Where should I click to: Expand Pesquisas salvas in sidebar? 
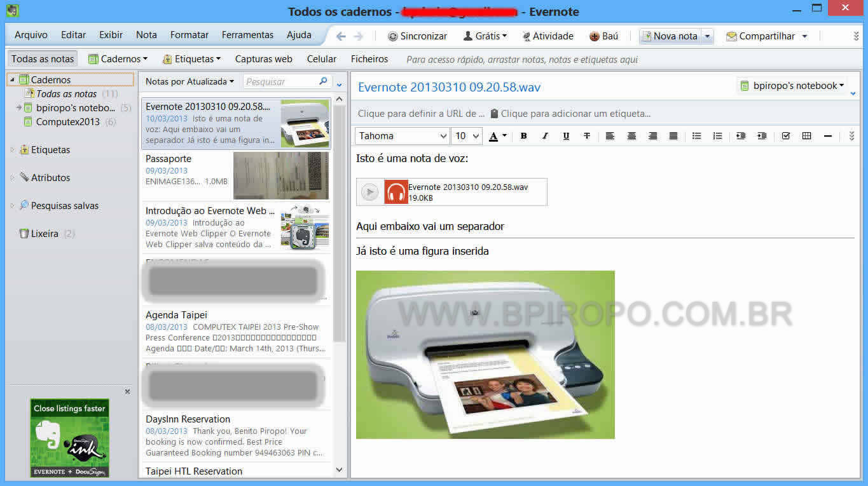(12, 206)
